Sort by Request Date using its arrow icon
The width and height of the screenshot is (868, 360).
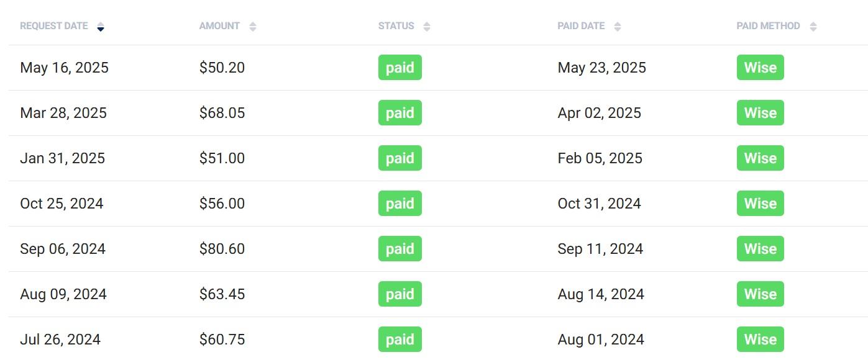[x=101, y=27]
